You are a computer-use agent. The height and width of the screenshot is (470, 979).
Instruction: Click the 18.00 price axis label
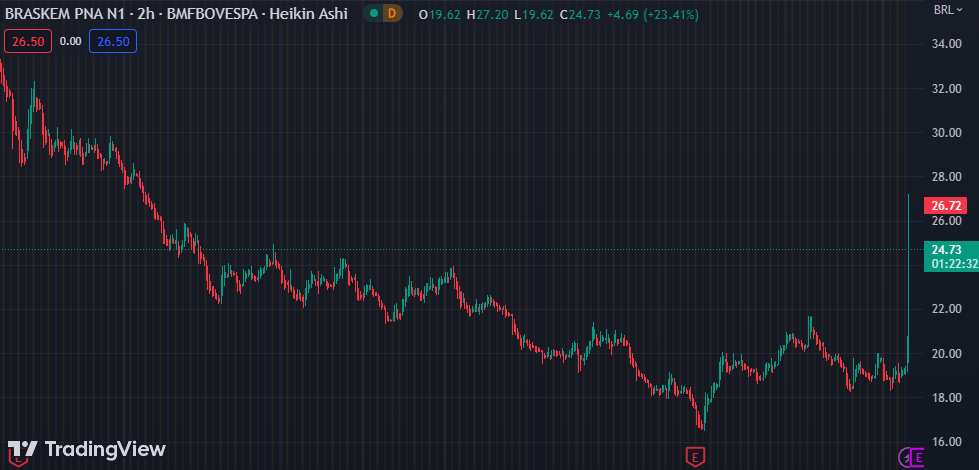click(945, 398)
